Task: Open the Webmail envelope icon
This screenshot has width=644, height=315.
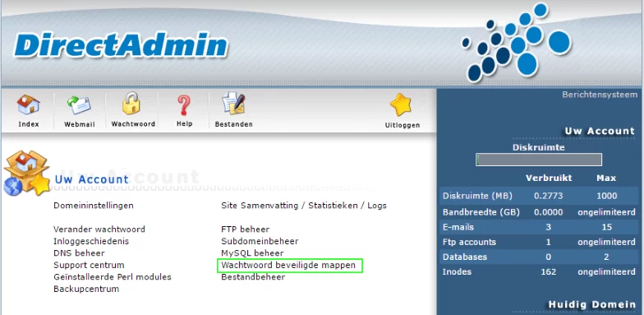Action: point(79,105)
